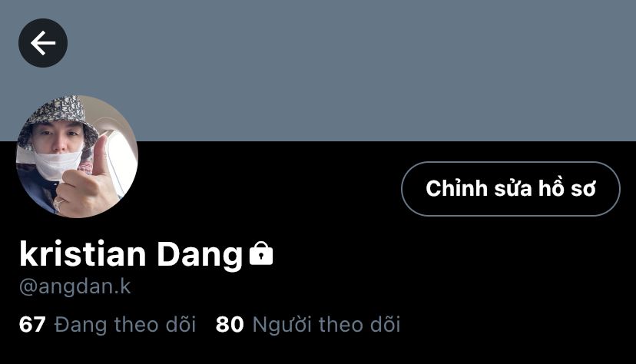Tap the dark circle behind back arrow
This screenshot has width=636, height=364.
43,43
